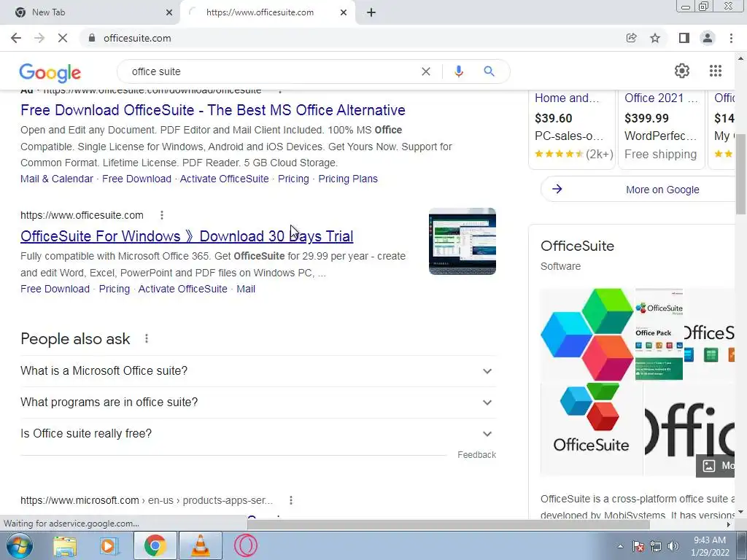
Task: Open a new browser tab
Action: [371, 12]
